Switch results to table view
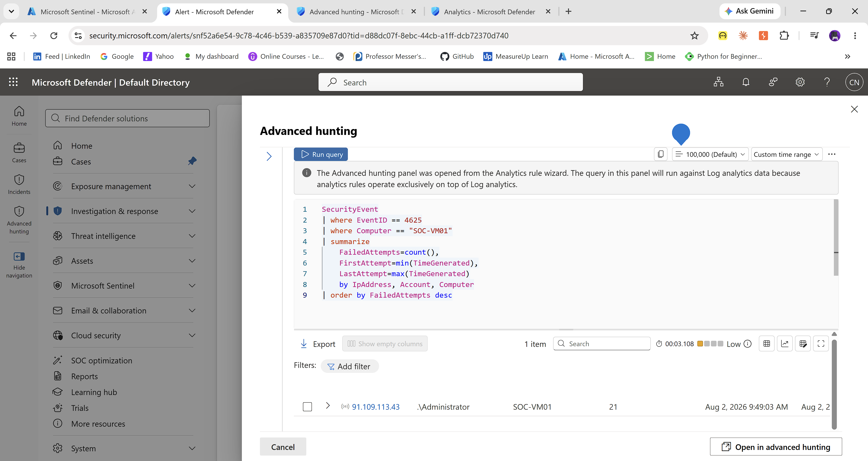 (767, 344)
